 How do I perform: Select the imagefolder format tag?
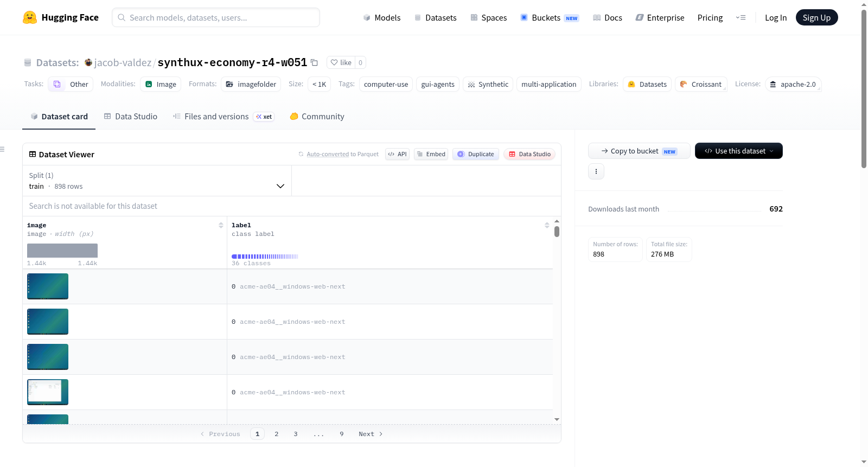click(x=251, y=84)
